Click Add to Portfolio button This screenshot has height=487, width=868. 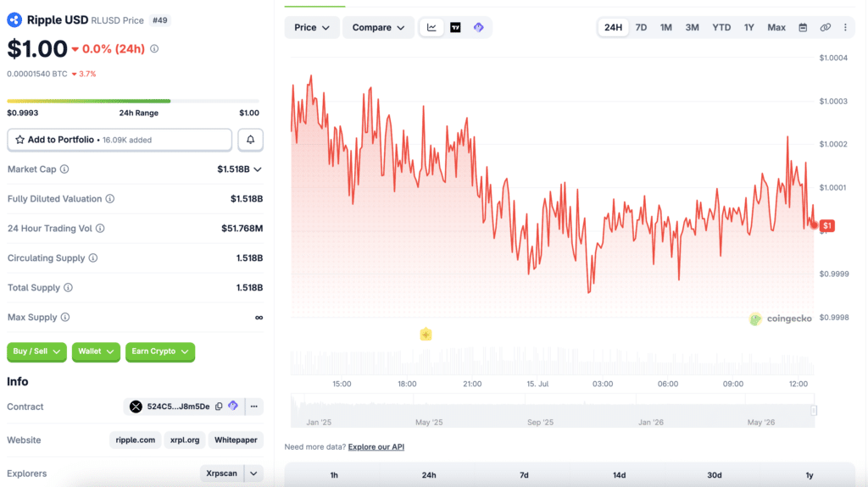pyautogui.click(x=120, y=140)
